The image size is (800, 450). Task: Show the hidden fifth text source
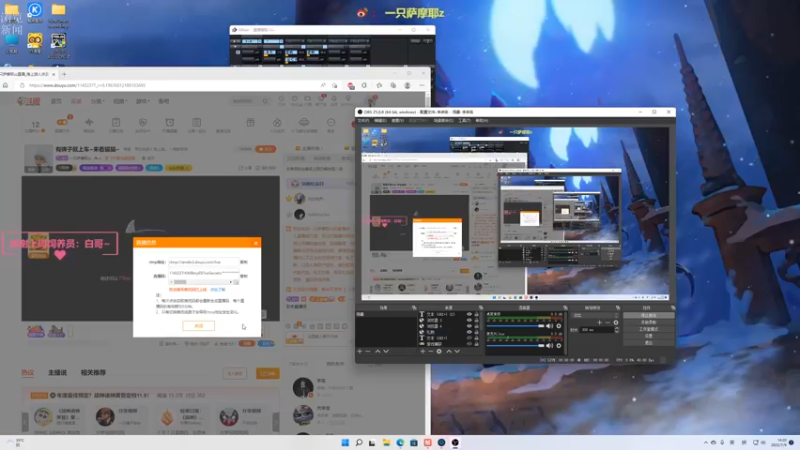click(469, 338)
